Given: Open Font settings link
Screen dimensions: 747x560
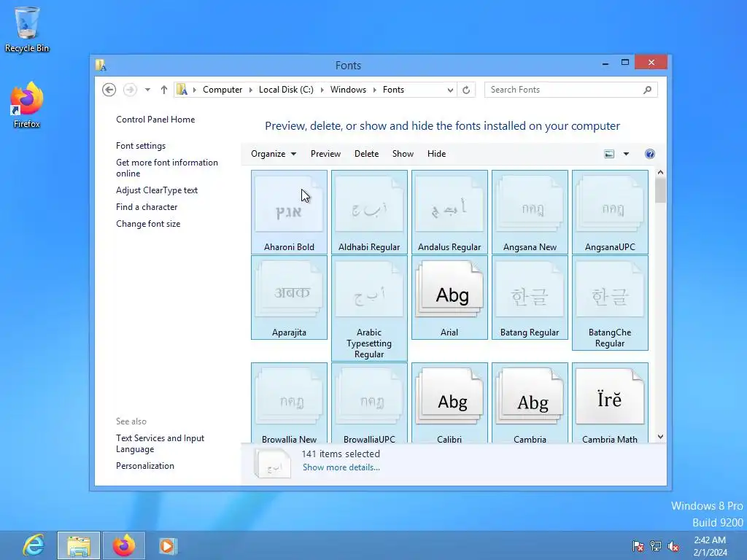Looking at the screenshot, I should [x=141, y=146].
